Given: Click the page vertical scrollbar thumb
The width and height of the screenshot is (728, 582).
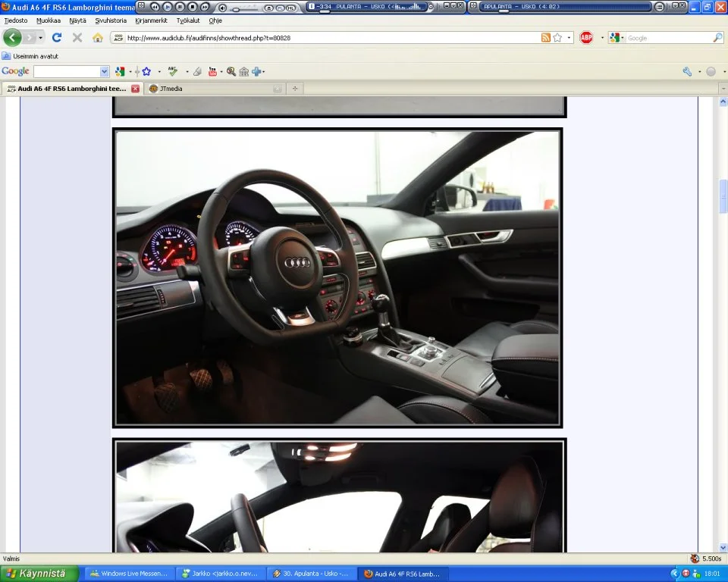Looking at the screenshot, I should 723,196.
